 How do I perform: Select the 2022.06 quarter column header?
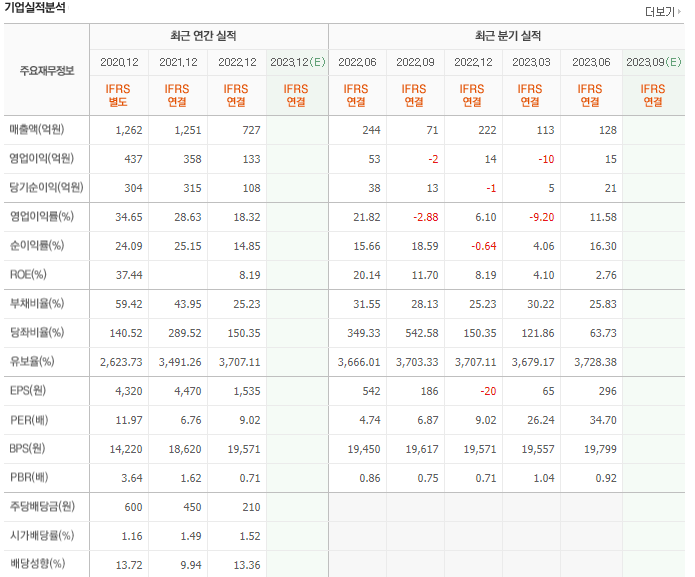[357, 62]
